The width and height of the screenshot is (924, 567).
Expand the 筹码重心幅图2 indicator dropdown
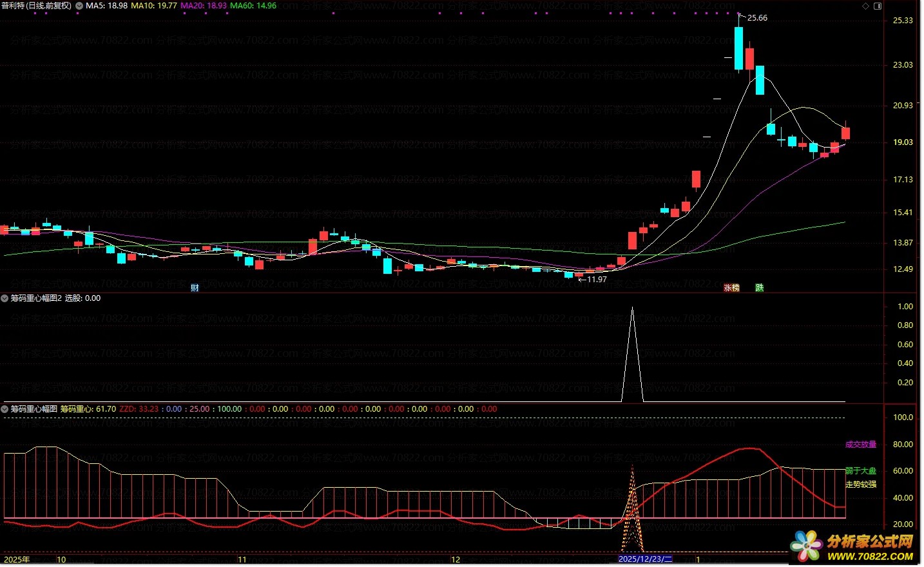[x=5, y=298]
